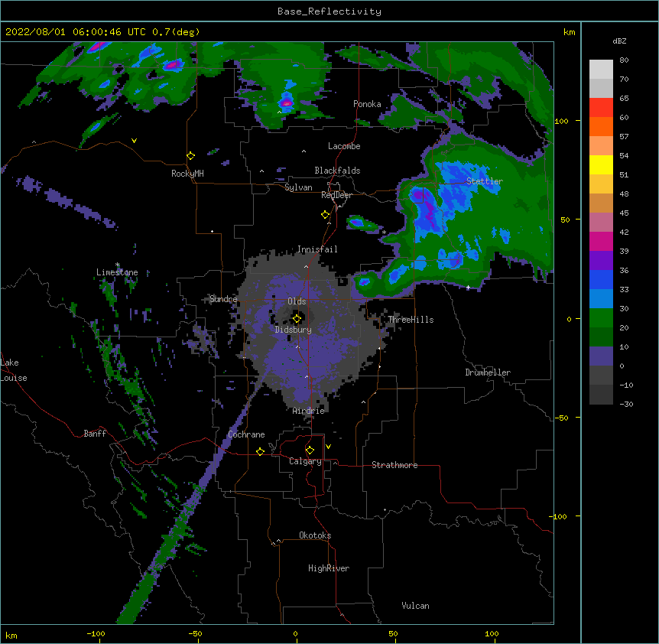Click the yellow V marker east of Calgary diamond
The width and height of the screenshot is (659, 644).
[328, 447]
